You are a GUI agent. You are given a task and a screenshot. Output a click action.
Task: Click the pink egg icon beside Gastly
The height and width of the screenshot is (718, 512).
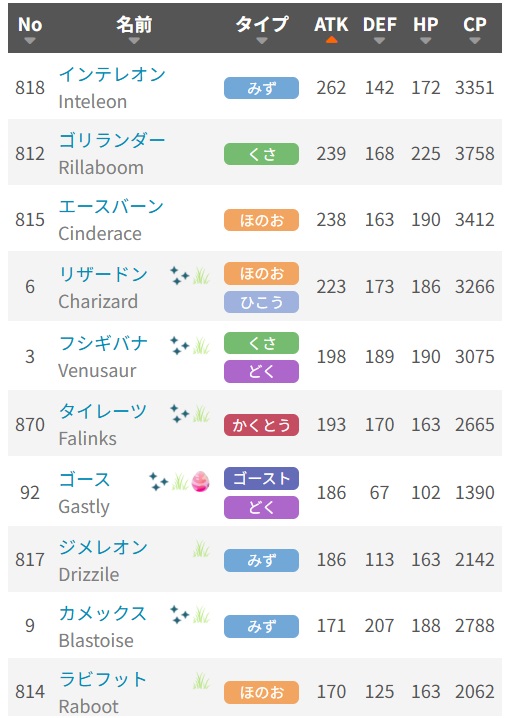pyautogui.click(x=201, y=481)
